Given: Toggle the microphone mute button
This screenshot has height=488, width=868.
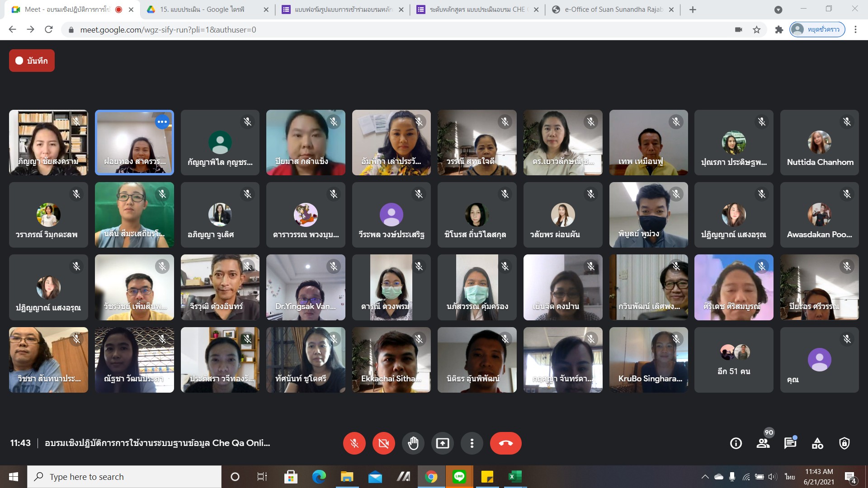Looking at the screenshot, I should point(354,443).
